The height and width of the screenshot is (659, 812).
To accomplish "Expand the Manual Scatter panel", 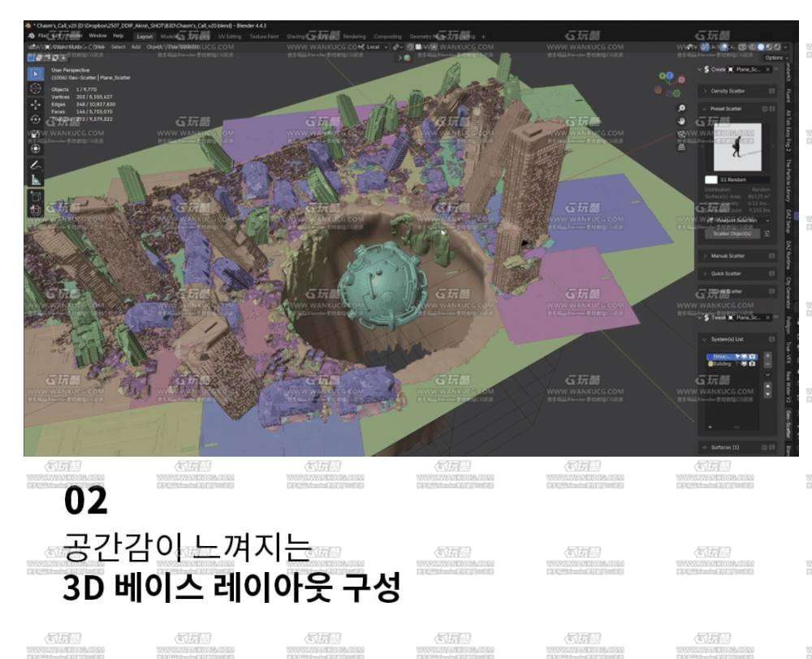I will click(728, 256).
